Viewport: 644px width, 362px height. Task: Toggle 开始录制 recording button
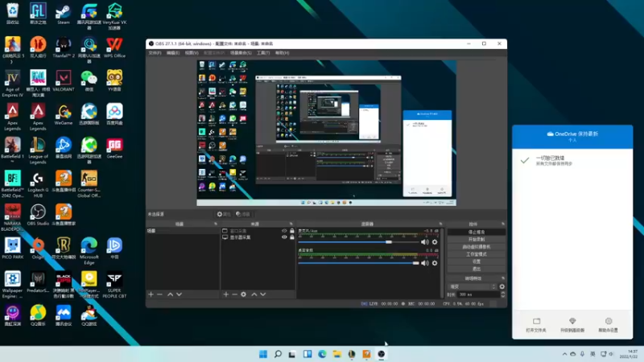point(477,239)
